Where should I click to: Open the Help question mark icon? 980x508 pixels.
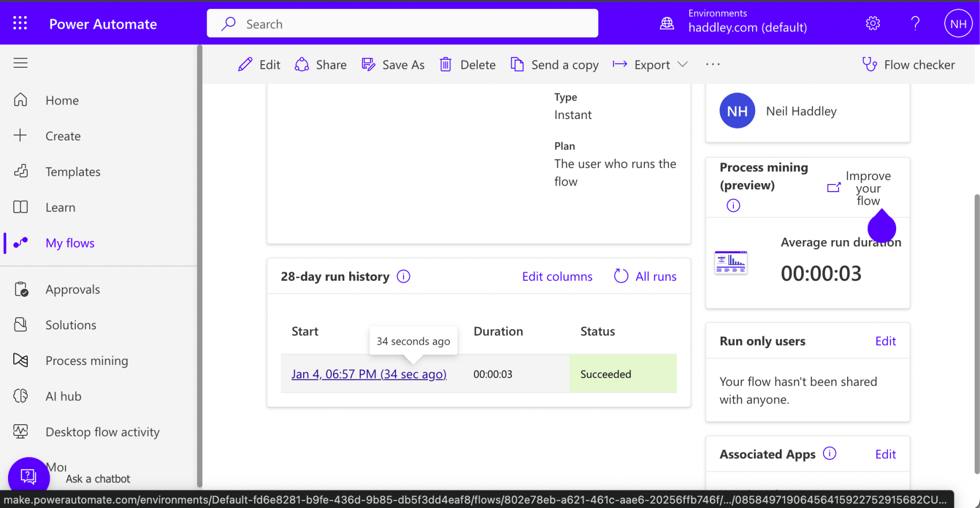tap(915, 23)
